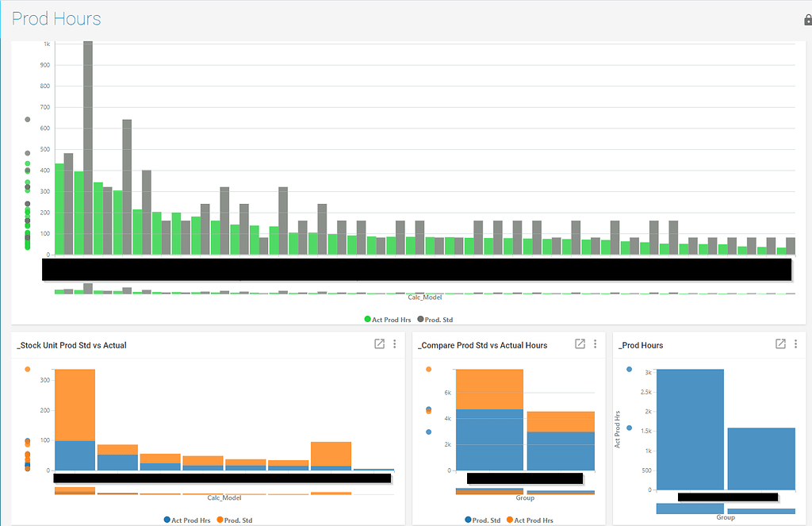
Task: Click the grey dot left of the top chart
Action: (x=26, y=120)
